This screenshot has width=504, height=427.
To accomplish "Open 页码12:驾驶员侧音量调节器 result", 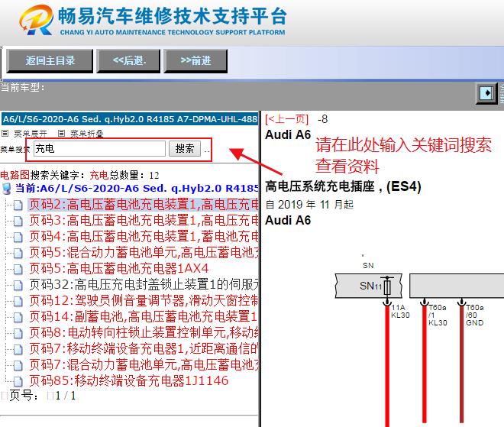I will click(144, 301).
